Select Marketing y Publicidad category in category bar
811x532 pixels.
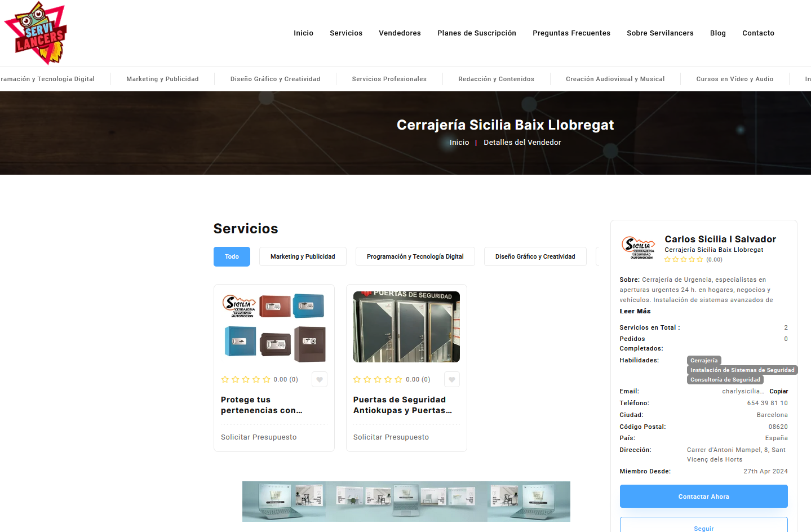pos(162,79)
